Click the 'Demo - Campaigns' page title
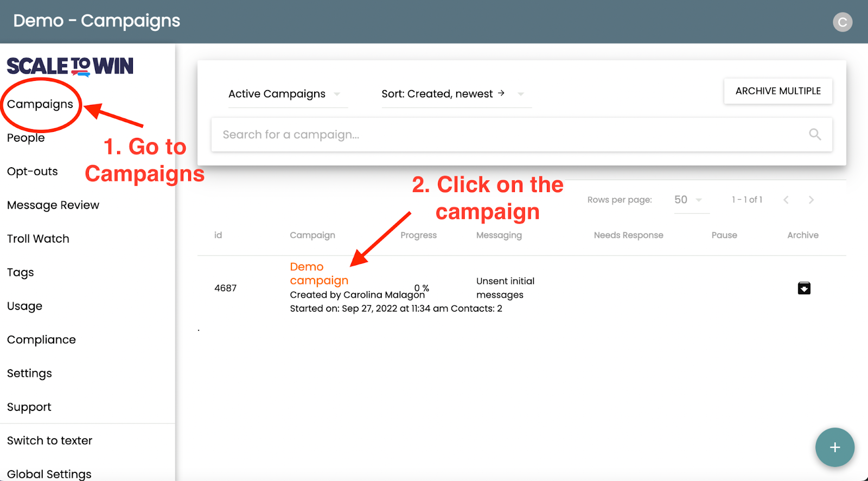This screenshot has height=481, width=868. 97,21
